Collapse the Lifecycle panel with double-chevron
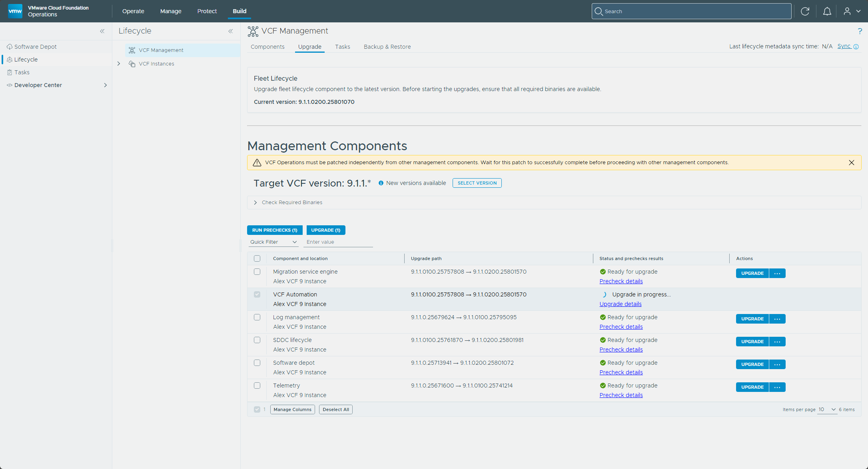 pyautogui.click(x=231, y=31)
